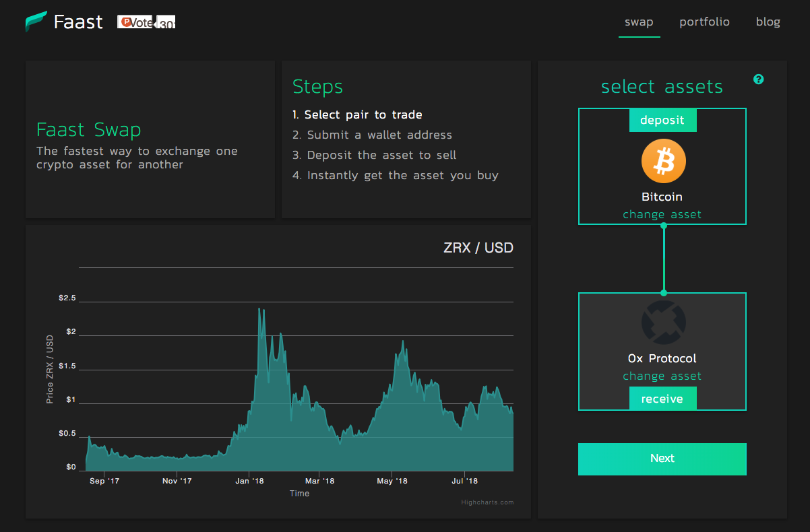Viewport: 810px width, 532px height.
Task: Click the receive label button
Action: (x=662, y=399)
